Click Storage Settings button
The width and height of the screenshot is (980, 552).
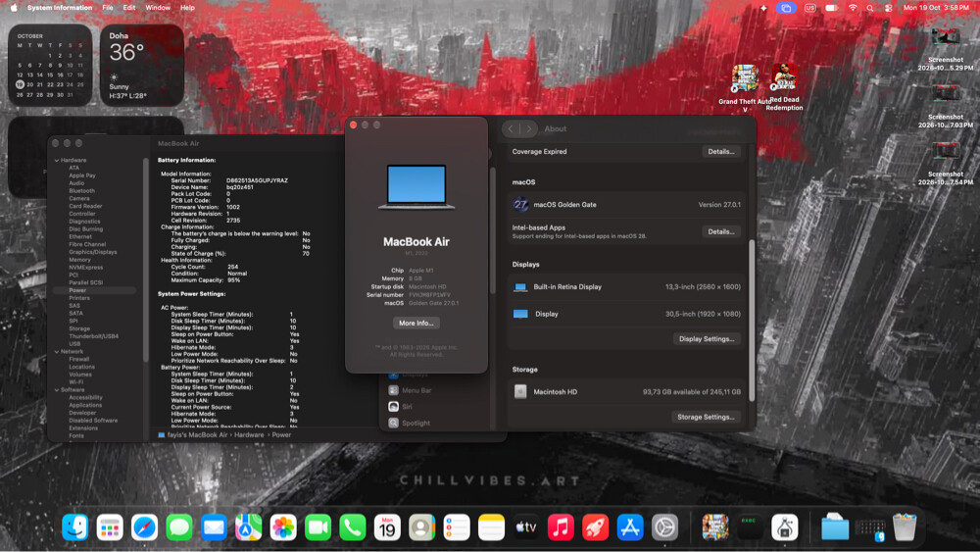coord(706,417)
